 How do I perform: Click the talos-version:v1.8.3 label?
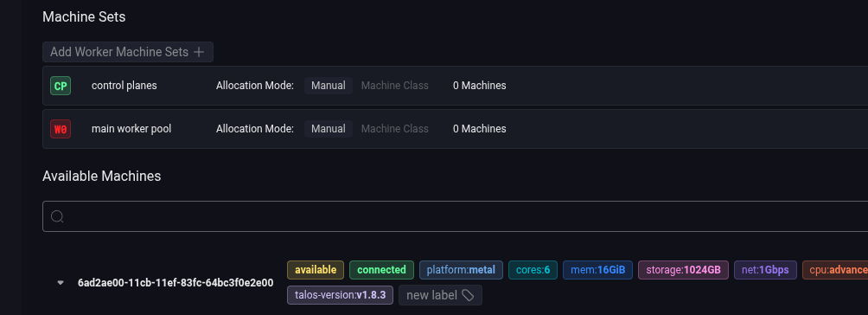[340, 295]
